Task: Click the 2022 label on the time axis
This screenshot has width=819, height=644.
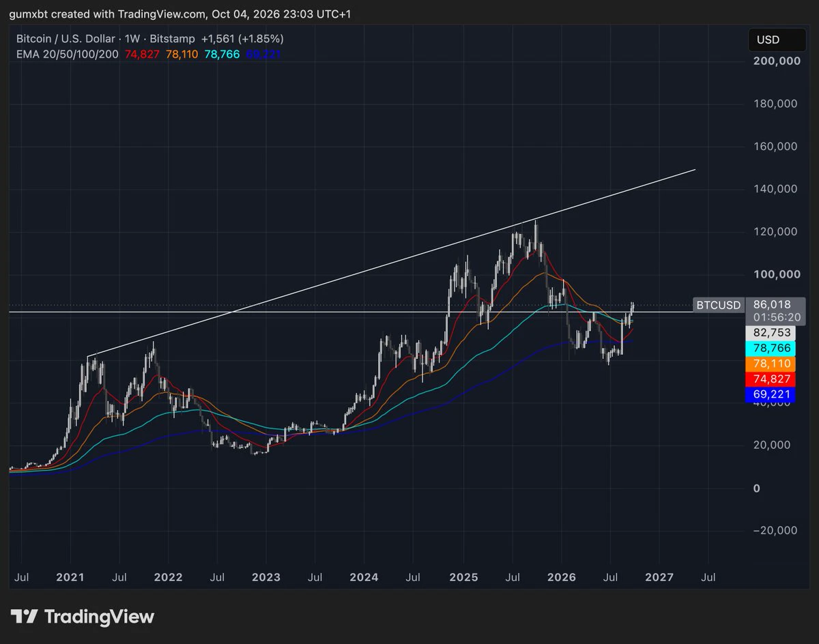Action: [x=168, y=577]
